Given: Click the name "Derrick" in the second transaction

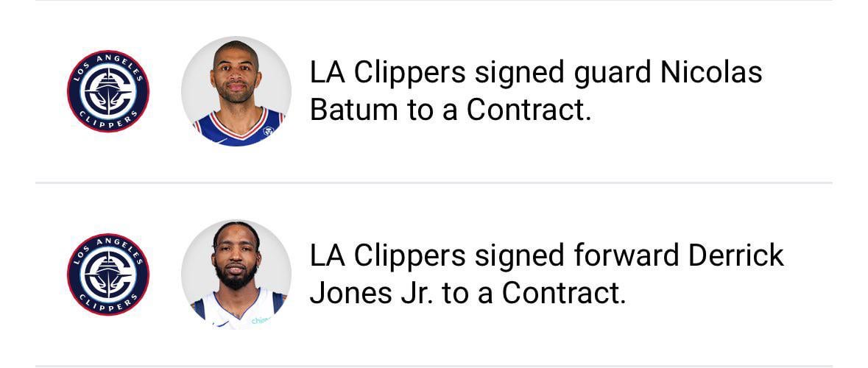Looking at the screenshot, I should (x=736, y=255).
